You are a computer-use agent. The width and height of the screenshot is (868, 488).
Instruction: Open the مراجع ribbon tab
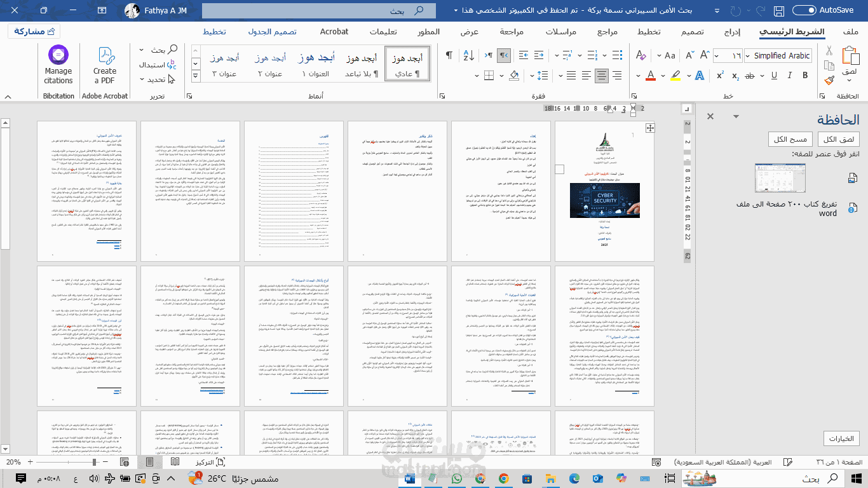point(607,32)
